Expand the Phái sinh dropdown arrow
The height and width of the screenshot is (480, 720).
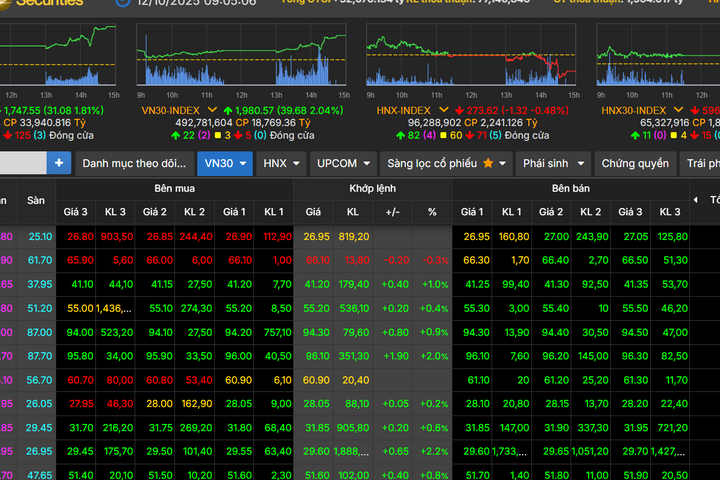pyautogui.click(x=580, y=164)
